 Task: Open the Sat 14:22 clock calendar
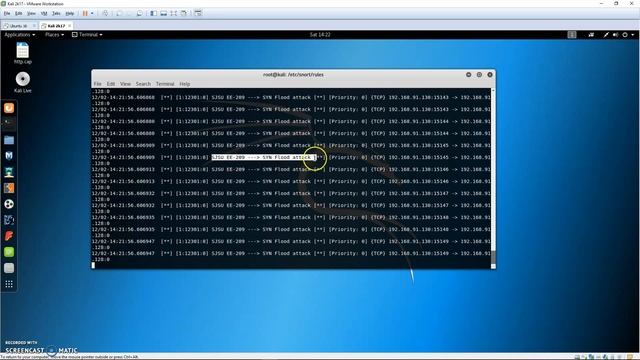coord(320,35)
